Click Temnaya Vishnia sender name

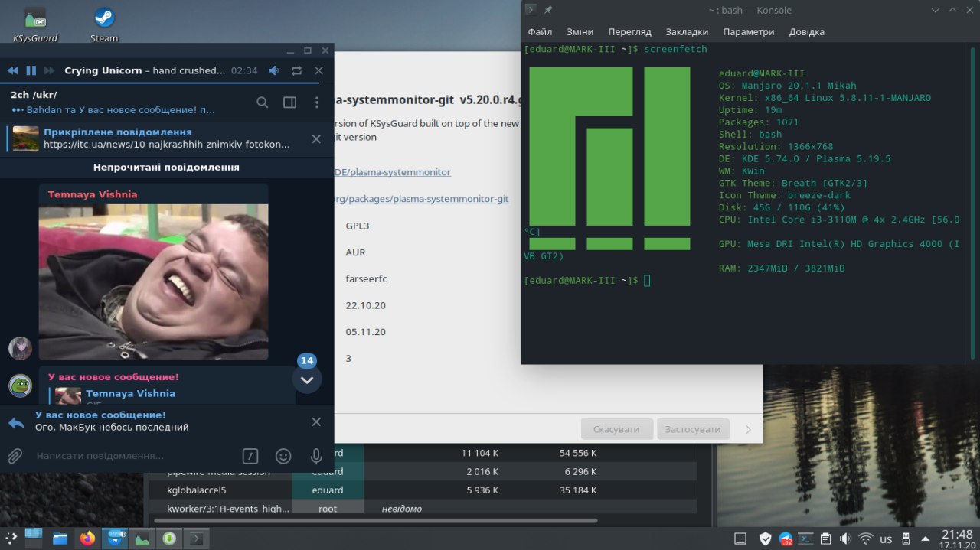93,194
